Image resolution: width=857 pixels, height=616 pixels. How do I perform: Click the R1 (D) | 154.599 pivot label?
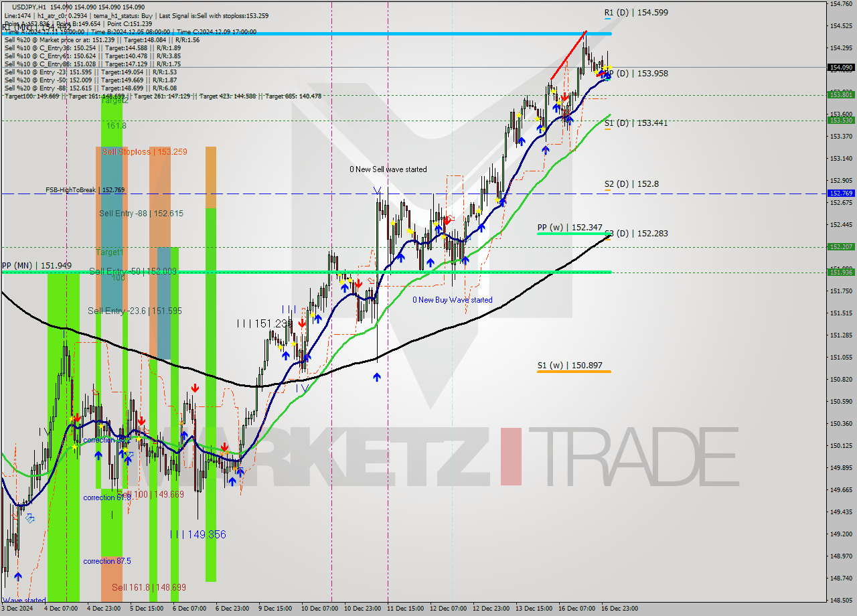[x=636, y=12]
